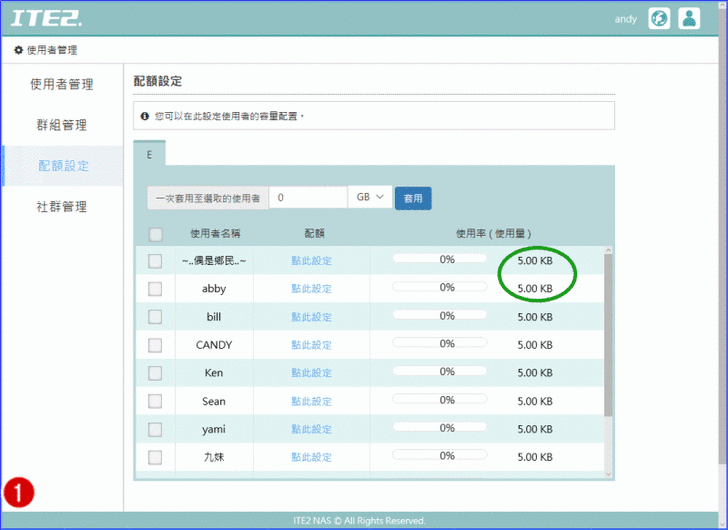Viewport: 728px width, 530px height.
Task: Click the ITE2 logo
Action: point(47,18)
